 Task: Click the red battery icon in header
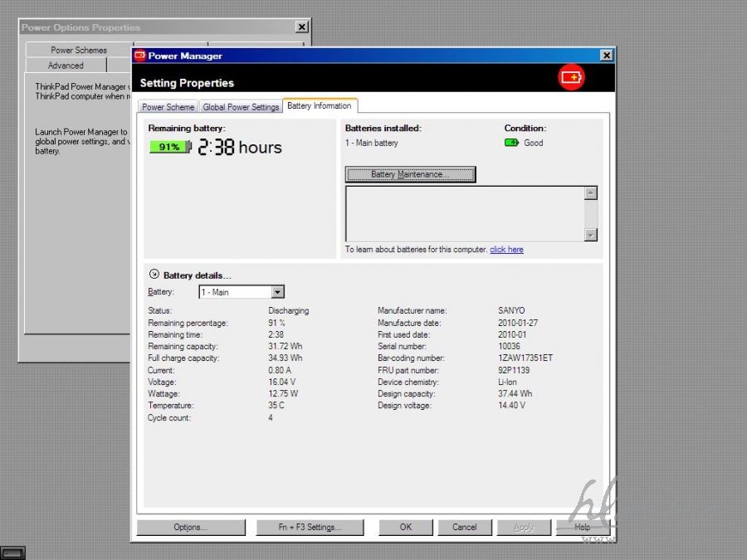[571, 78]
